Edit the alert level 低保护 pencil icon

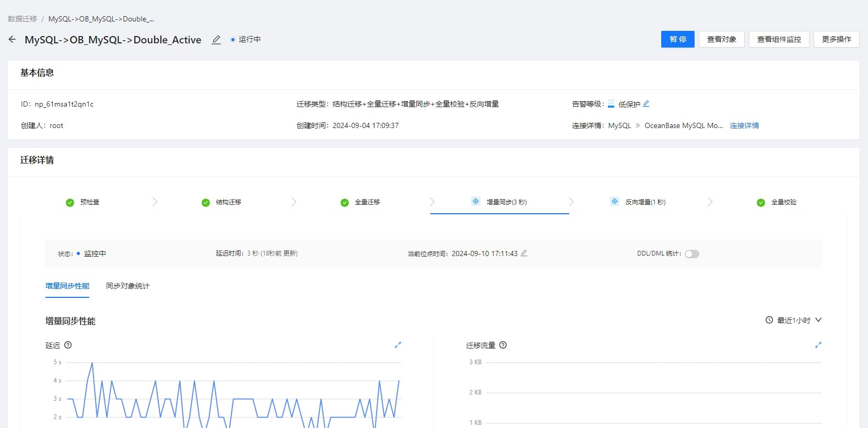(x=646, y=103)
